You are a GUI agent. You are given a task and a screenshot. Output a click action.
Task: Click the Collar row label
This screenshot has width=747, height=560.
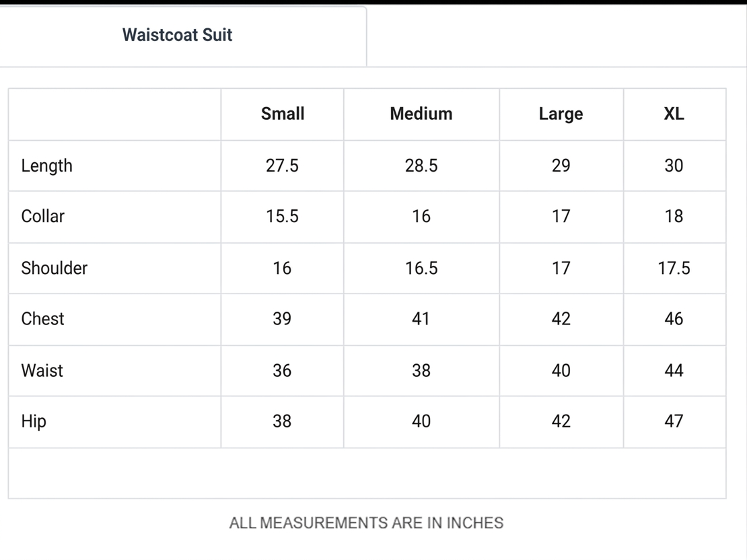[x=42, y=216]
